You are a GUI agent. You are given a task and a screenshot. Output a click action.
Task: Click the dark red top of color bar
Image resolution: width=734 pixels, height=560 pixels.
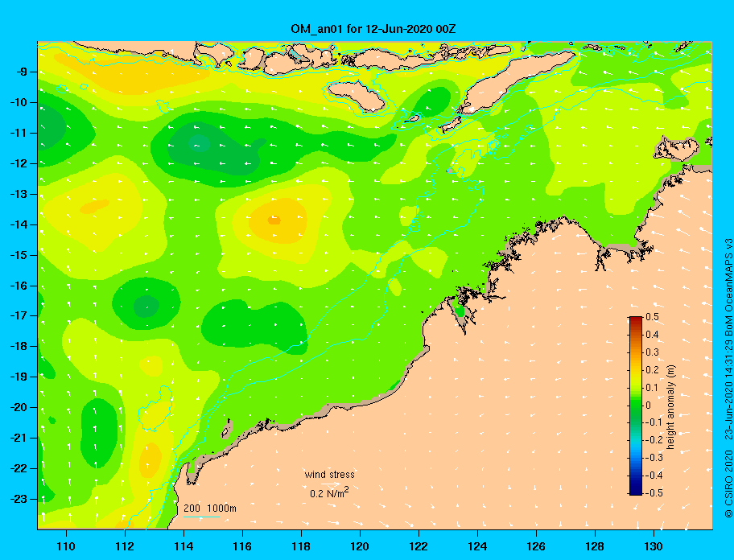click(636, 320)
